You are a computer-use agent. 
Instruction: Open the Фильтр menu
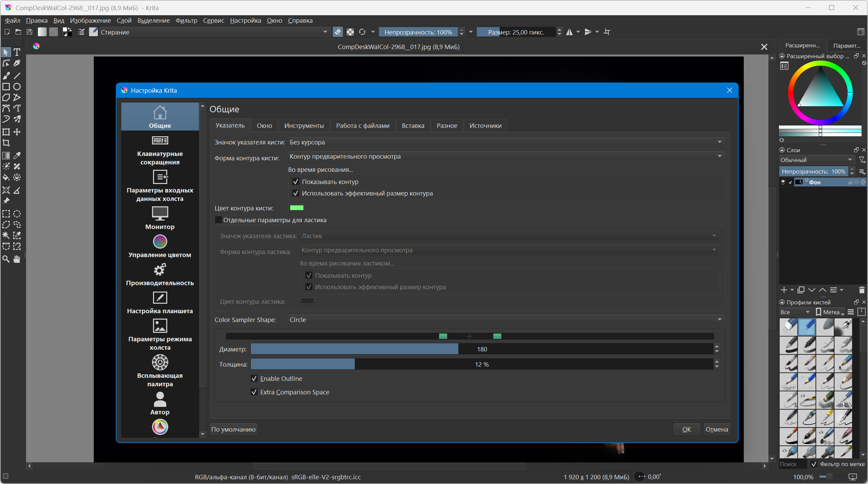(x=186, y=21)
